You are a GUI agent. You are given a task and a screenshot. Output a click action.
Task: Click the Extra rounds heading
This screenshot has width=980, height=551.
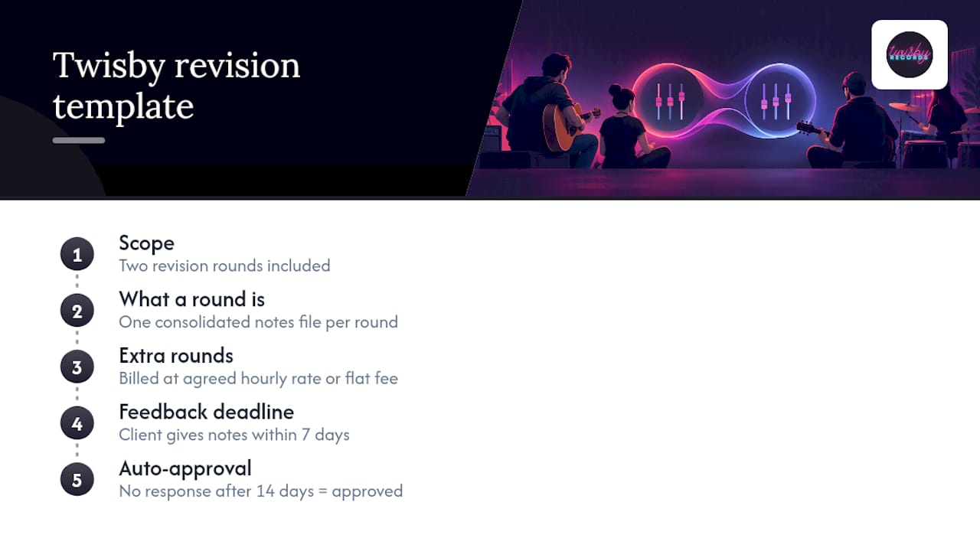point(176,356)
